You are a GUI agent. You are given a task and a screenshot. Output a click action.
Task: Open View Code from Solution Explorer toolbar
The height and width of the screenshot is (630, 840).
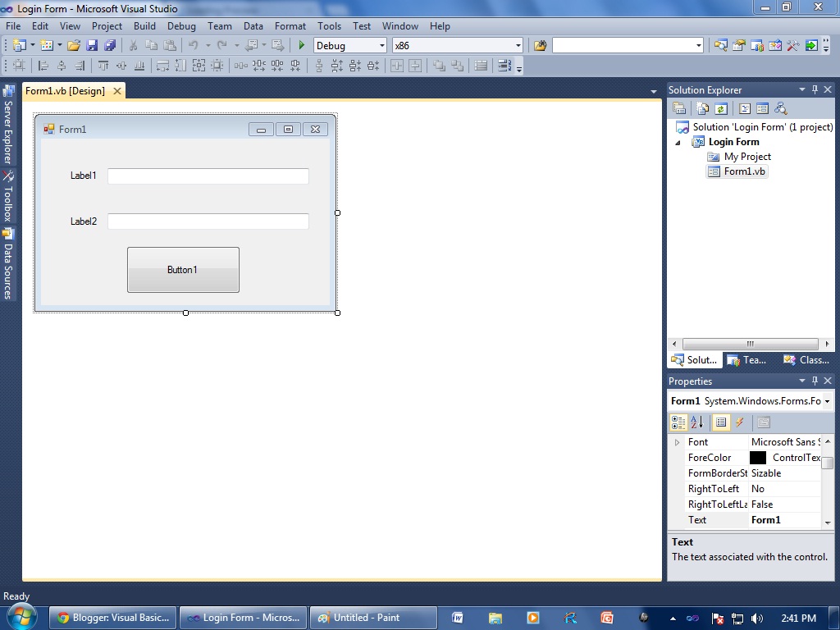click(x=745, y=107)
